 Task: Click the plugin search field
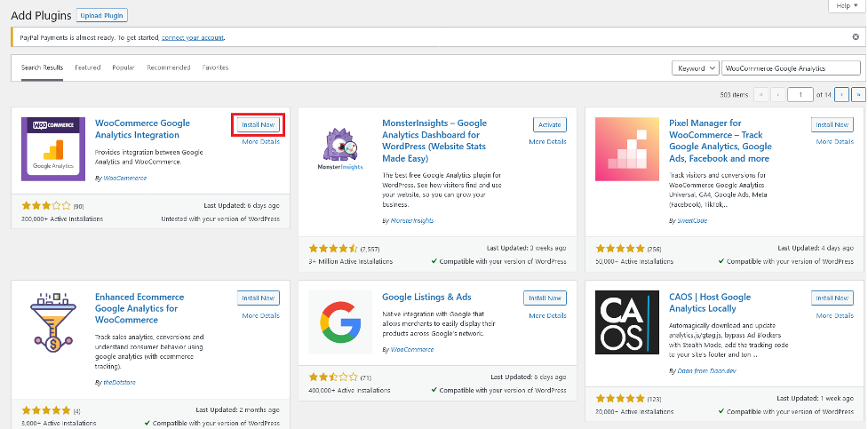[791, 68]
